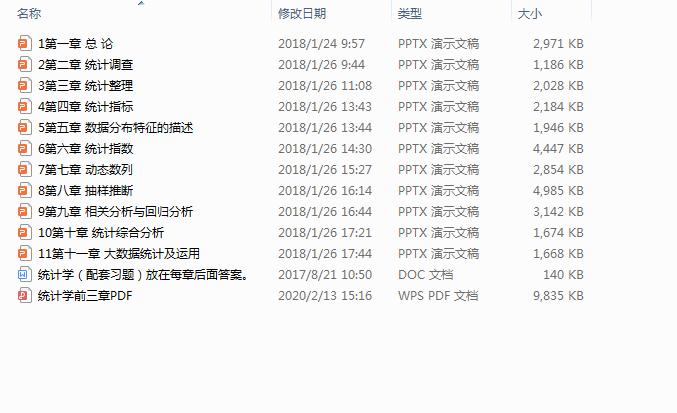
Task: Select the icon for 7第七章 动态数列
Action: click(x=25, y=170)
